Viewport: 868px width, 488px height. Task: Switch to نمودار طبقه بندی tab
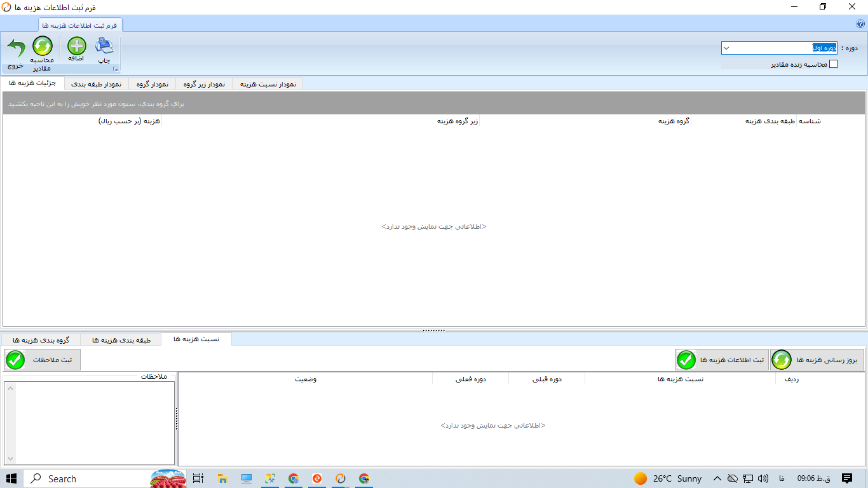96,84
